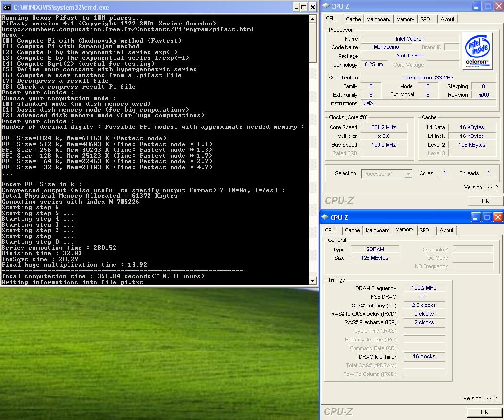
Task: Minimize the cmd.exe window
Action: pos(296,7)
